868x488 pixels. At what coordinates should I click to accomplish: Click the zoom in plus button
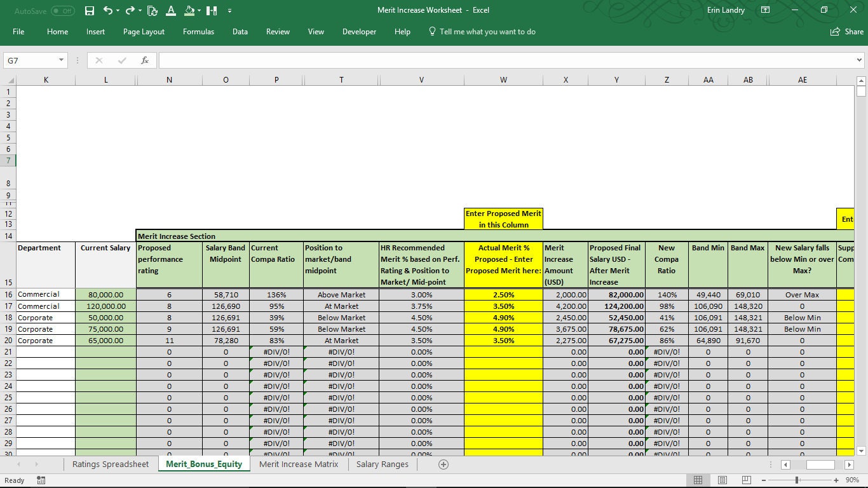[x=837, y=480]
